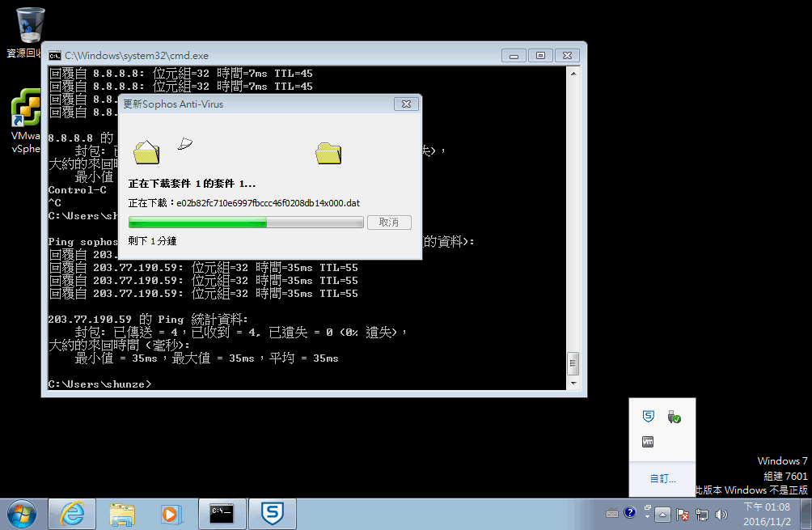
Task: Close the cmd.exe window
Action: (x=567, y=56)
